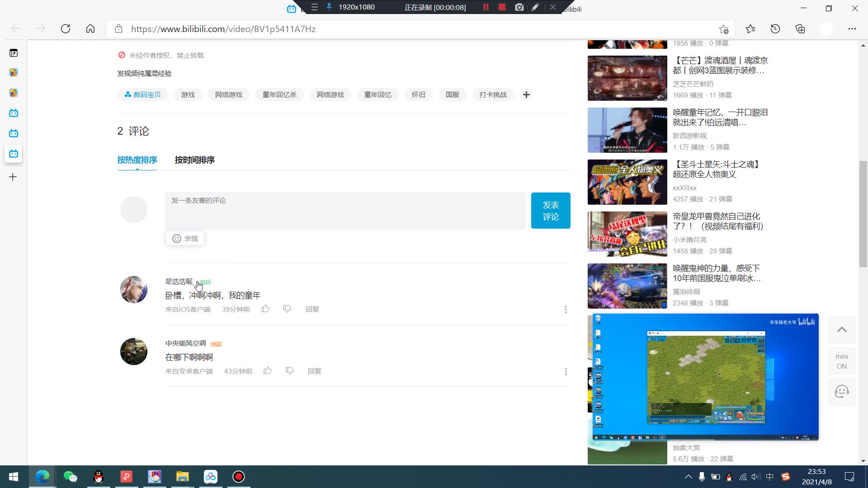Open File Explorer from the taskbar
This screenshot has width=868, height=488.
pyautogui.click(x=182, y=477)
